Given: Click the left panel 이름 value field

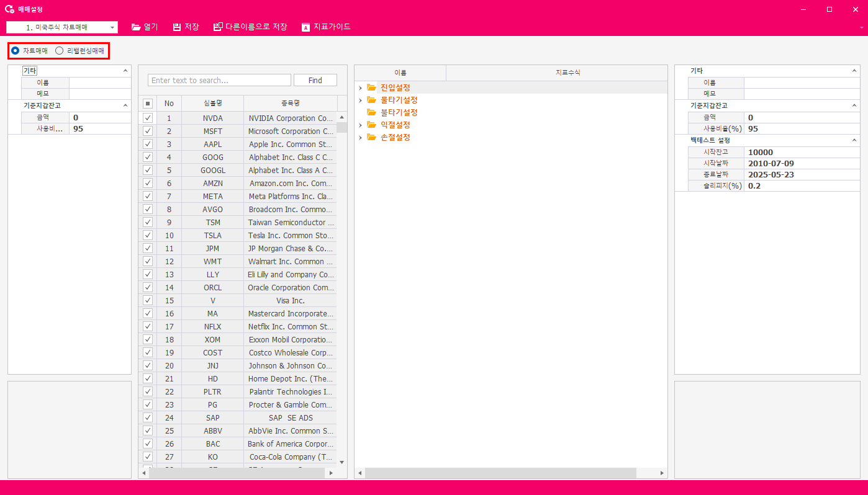Looking at the screenshot, I should click(100, 82).
